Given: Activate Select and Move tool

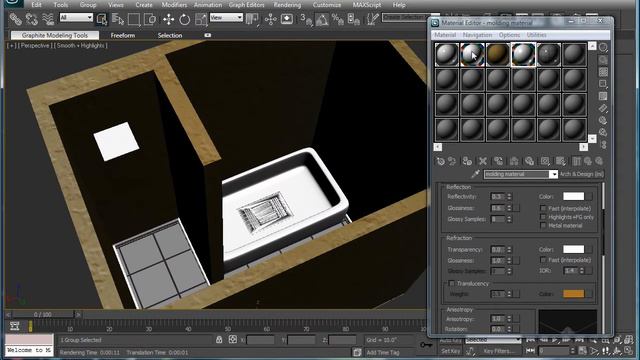Looking at the screenshot, I should click(x=168, y=19).
